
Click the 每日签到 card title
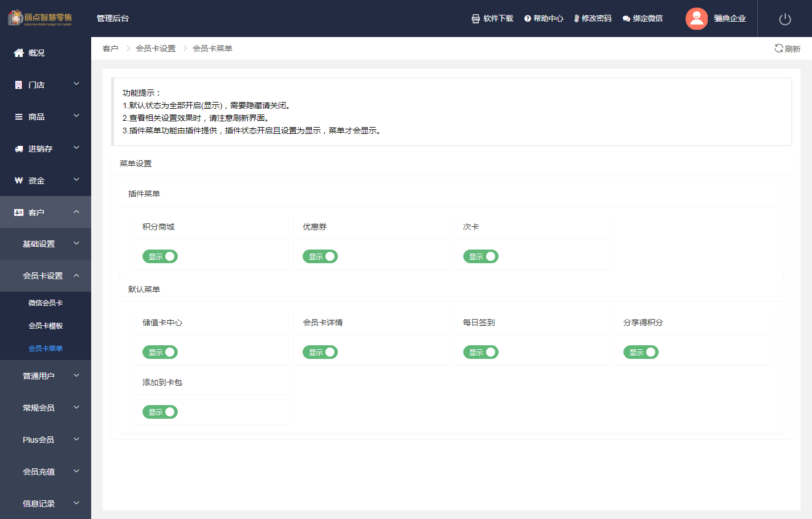pyautogui.click(x=479, y=322)
